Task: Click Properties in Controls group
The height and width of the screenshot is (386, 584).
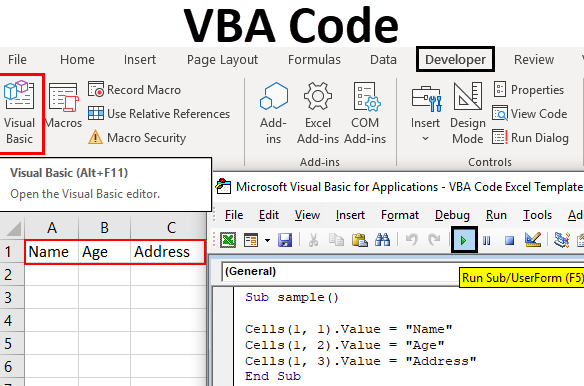Action: 529,90
